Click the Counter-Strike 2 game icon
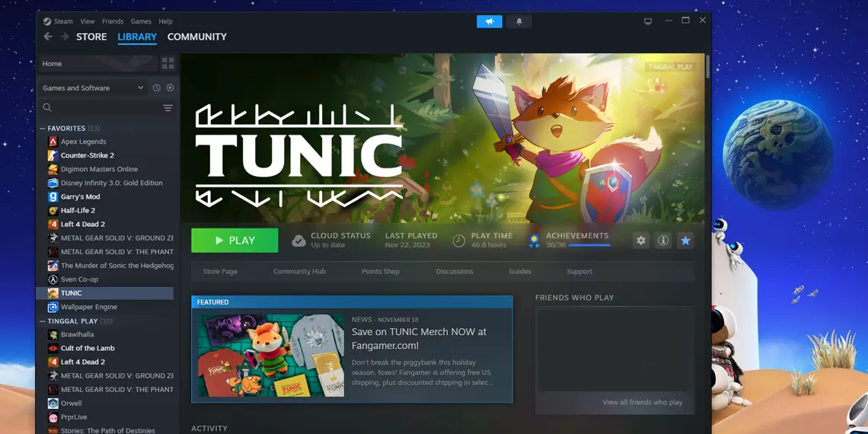Screen dimensions: 868x434 [53, 155]
